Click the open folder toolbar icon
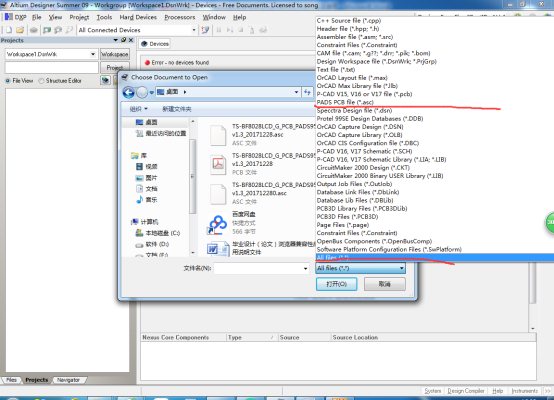 pos(20,30)
